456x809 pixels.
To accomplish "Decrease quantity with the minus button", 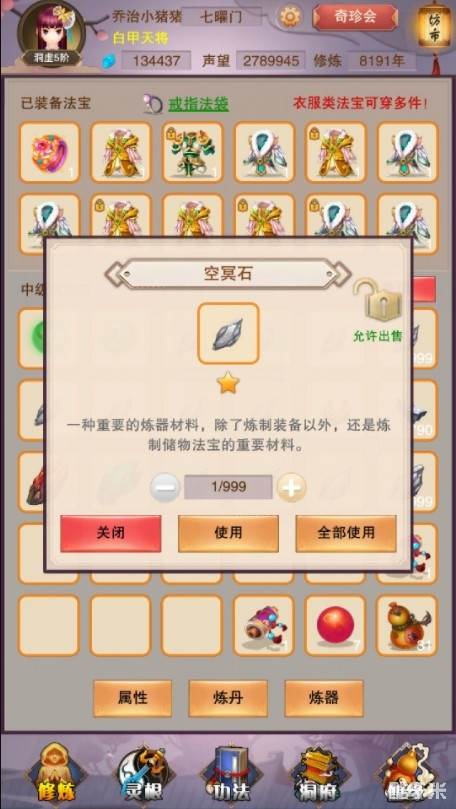I will [x=165, y=488].
